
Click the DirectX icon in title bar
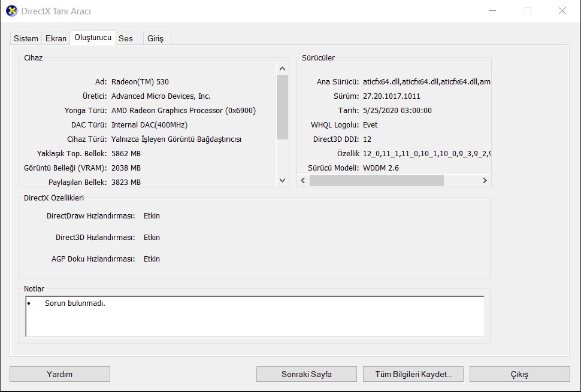(x=11, y=11)
